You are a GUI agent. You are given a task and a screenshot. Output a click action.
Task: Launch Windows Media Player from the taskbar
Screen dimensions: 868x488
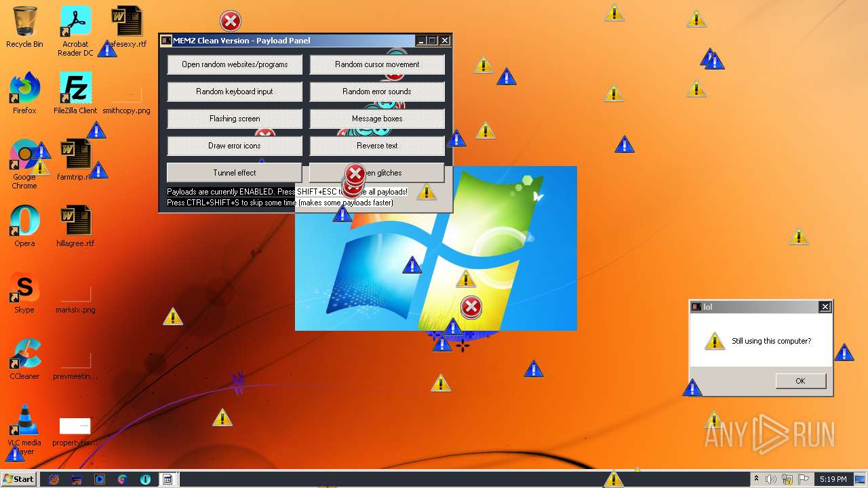point(100,479)
